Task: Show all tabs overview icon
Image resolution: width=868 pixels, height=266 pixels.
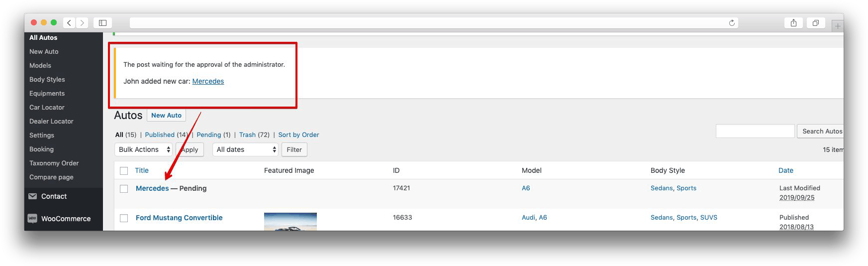Action: [816, 23]
